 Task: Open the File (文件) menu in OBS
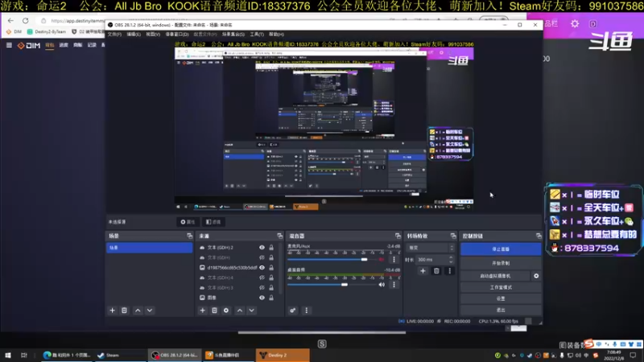pyautogui.click(x=114, y=34)
